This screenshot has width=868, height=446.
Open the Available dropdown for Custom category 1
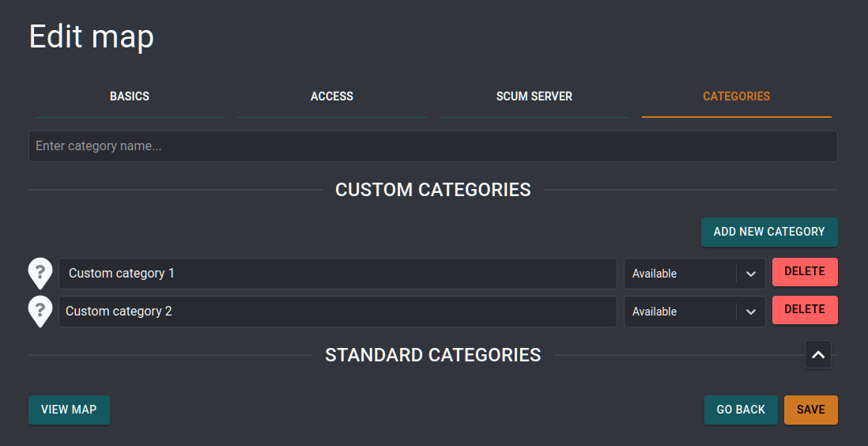tap(681, 274)
